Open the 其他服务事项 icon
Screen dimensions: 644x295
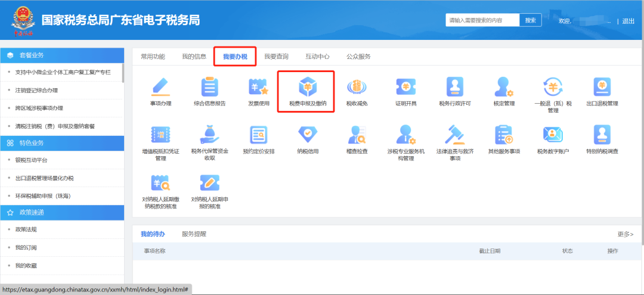tap(504, 135)
